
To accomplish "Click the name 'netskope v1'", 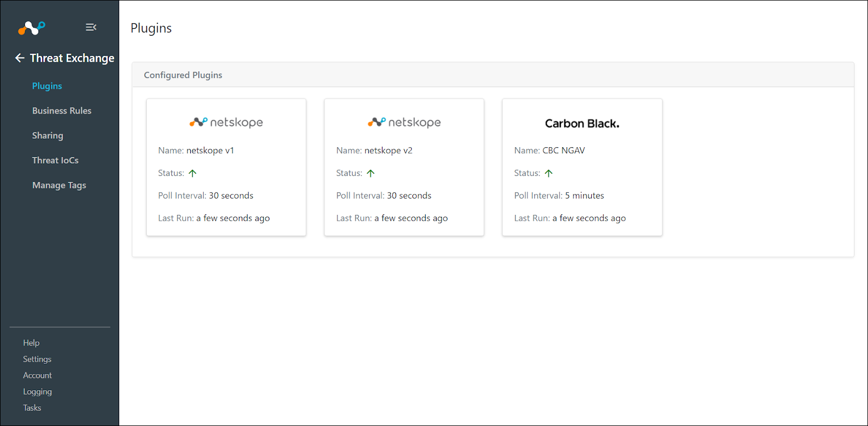I will click(210, 150).
